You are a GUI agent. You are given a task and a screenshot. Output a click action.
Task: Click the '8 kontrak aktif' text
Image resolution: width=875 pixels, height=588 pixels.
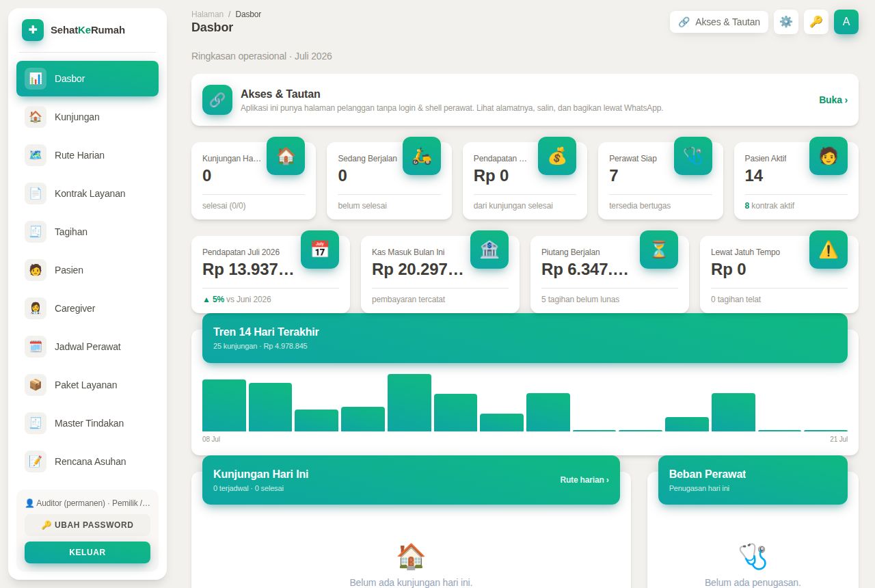[770, 206]
